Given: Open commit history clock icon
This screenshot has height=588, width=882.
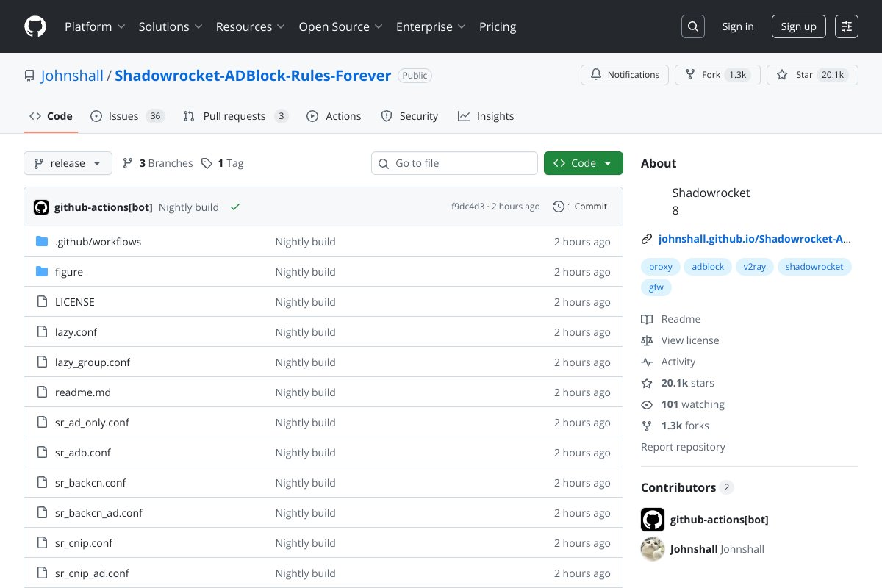Looking at the screenshot, I should pyautogui.click(x=559, y=207).
